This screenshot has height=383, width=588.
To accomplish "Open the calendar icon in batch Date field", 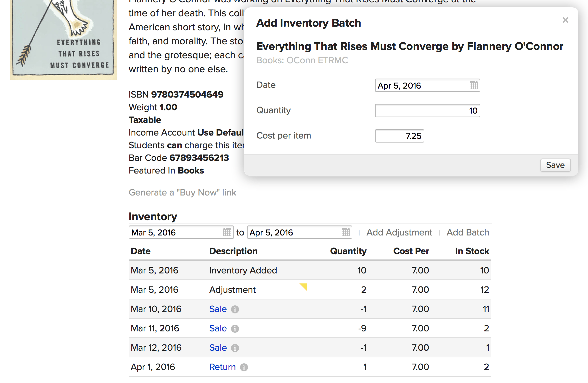I will (x=473, y=86).
